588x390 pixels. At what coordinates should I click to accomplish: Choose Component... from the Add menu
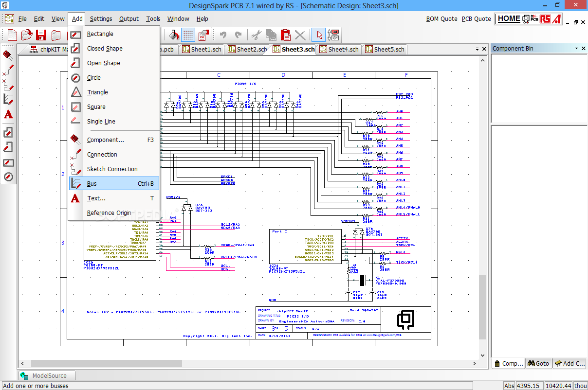114,140
